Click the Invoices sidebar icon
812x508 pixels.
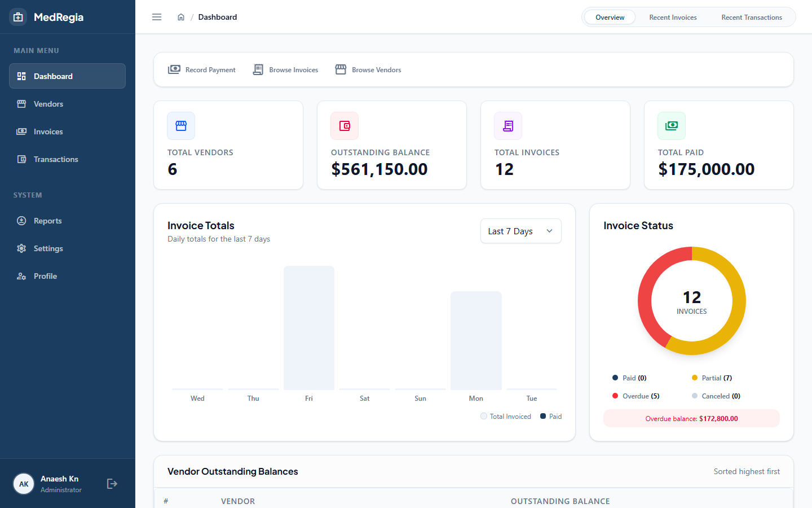point(21,132)
